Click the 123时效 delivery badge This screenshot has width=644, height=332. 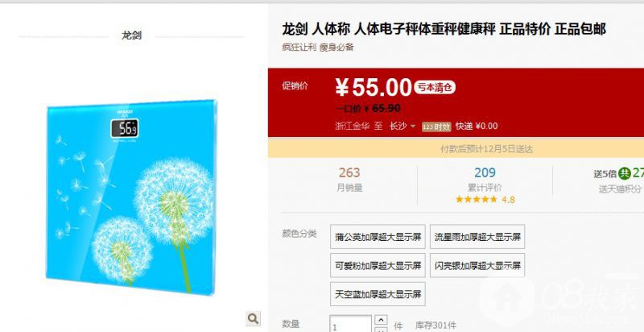point(436,127)
